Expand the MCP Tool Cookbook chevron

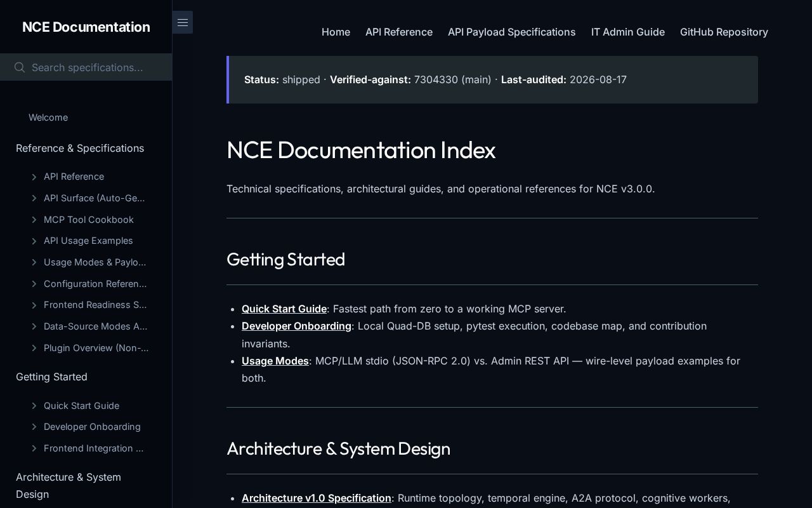[34, 220]
